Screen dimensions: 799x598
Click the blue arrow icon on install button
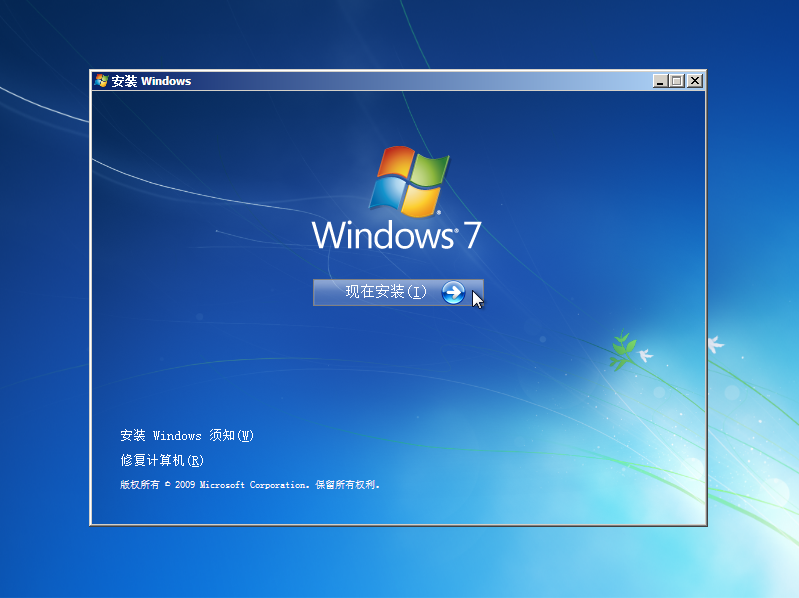pyautogui.click(x=453, y=292)
